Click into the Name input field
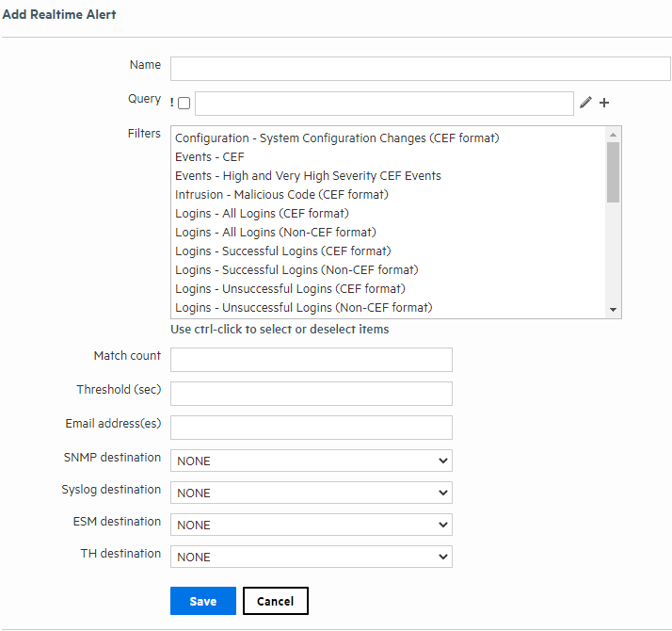Image resolution: width=672 pixels, height=631 pixels. click(420, 69)
